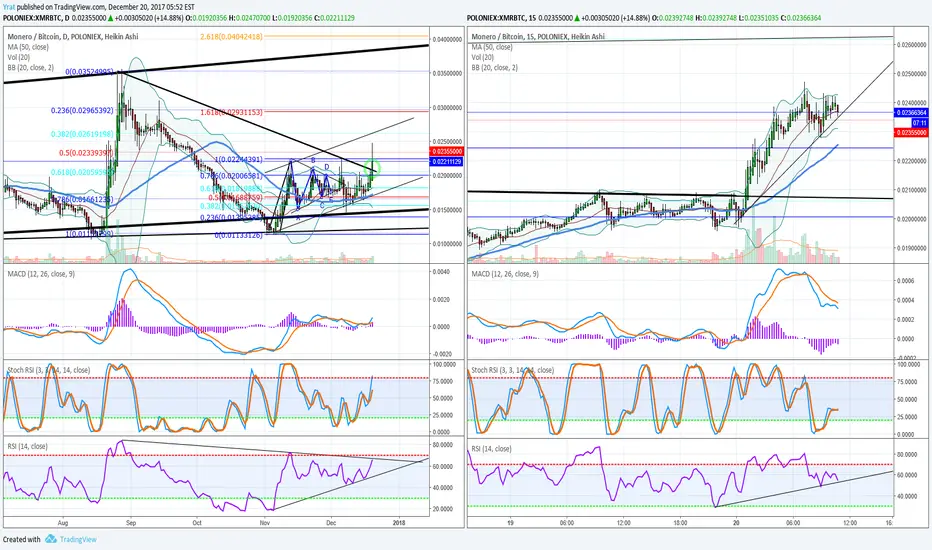Click the 0.236(0.02965392) Fibonacci level label
The height and width of the screenshot is (550, 932).
[82, 111]
